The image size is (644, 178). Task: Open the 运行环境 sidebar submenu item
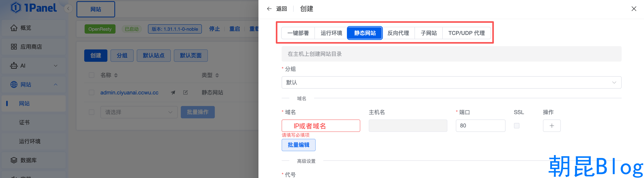tap(33, 142)
